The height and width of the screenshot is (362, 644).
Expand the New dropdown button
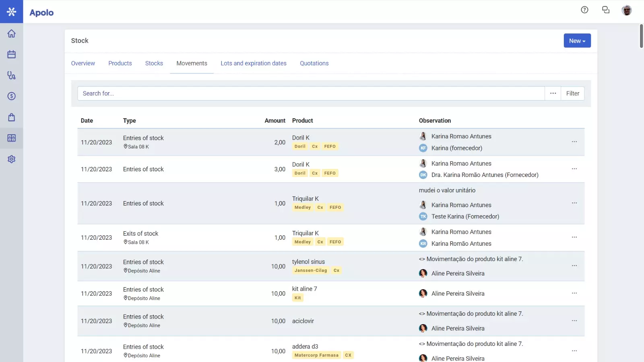(x=577, y=41)
